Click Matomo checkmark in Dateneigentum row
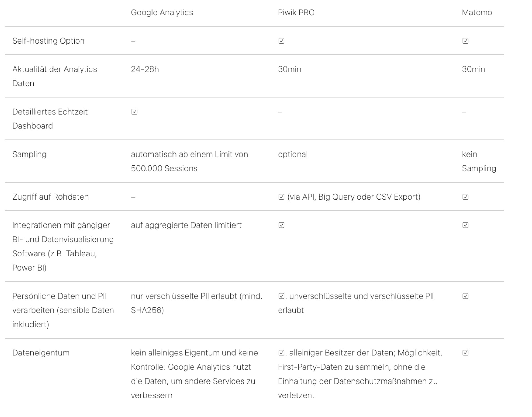 coord(465,353)
